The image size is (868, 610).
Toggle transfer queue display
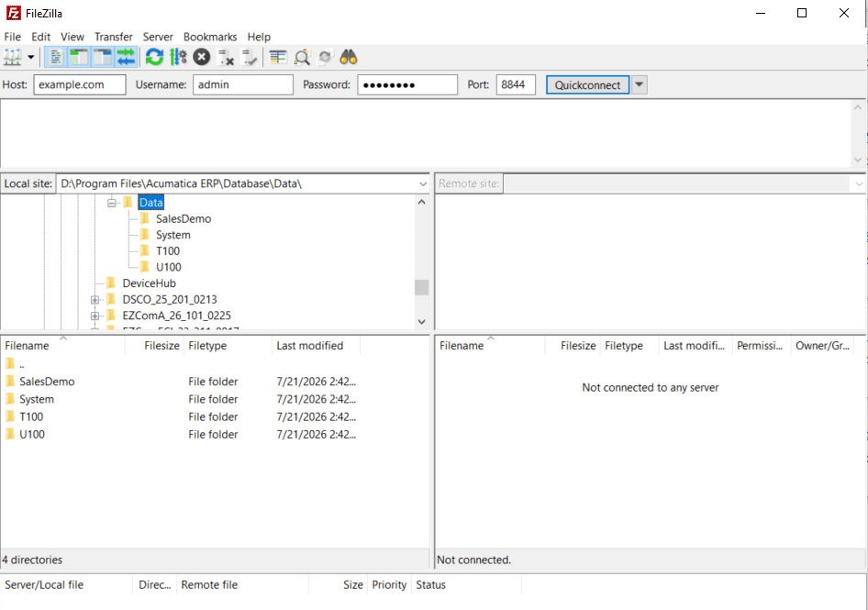pos(127,57)
